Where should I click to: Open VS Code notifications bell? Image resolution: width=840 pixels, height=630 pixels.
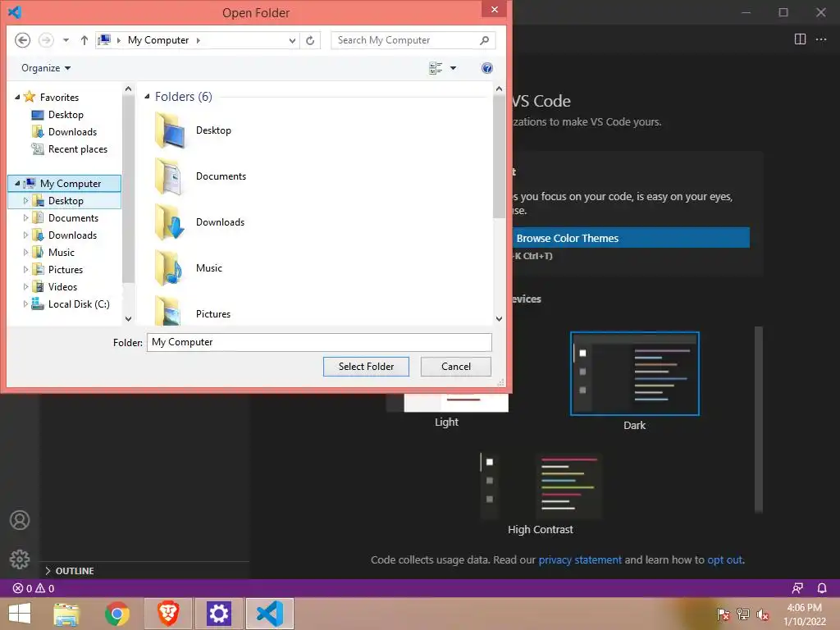[822, 588]
